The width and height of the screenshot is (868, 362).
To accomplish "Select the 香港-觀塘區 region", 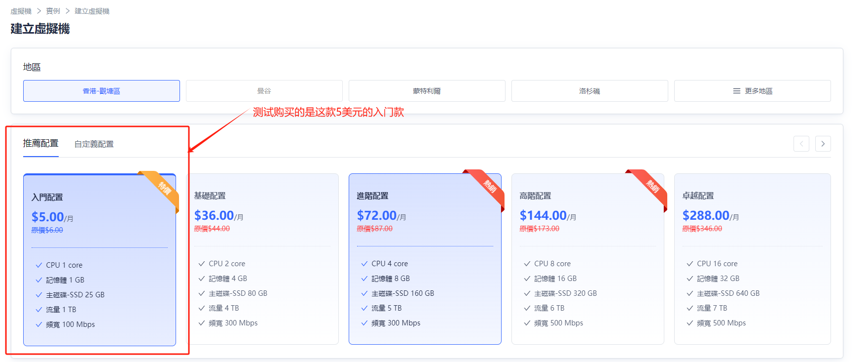I will point(101,91).
